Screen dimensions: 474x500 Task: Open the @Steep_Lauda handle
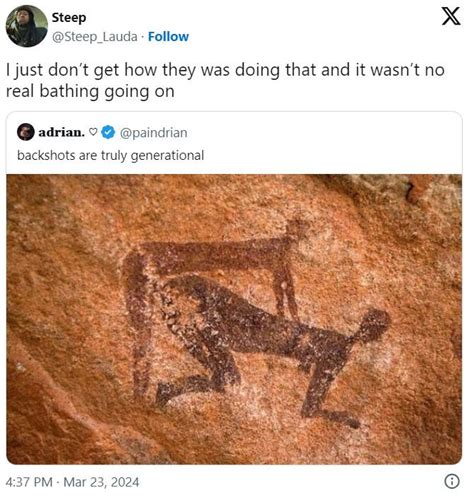pyautogui.click(x=95, y=37)
